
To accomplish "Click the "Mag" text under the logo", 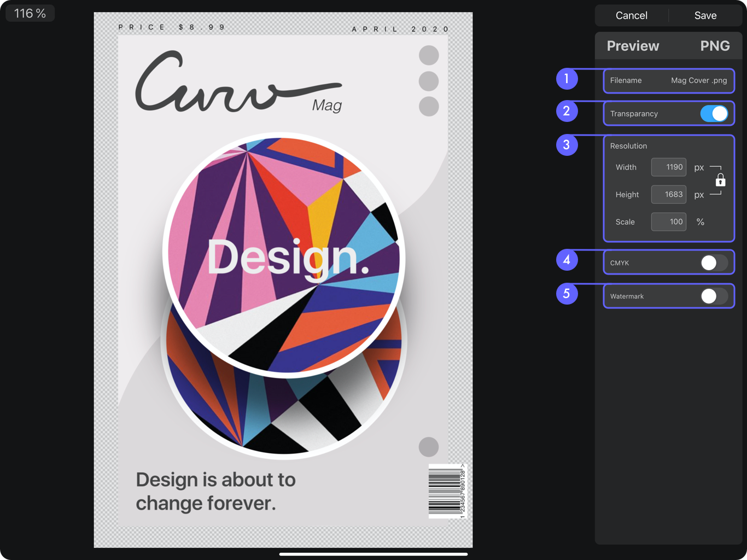I will click(326, 105).
